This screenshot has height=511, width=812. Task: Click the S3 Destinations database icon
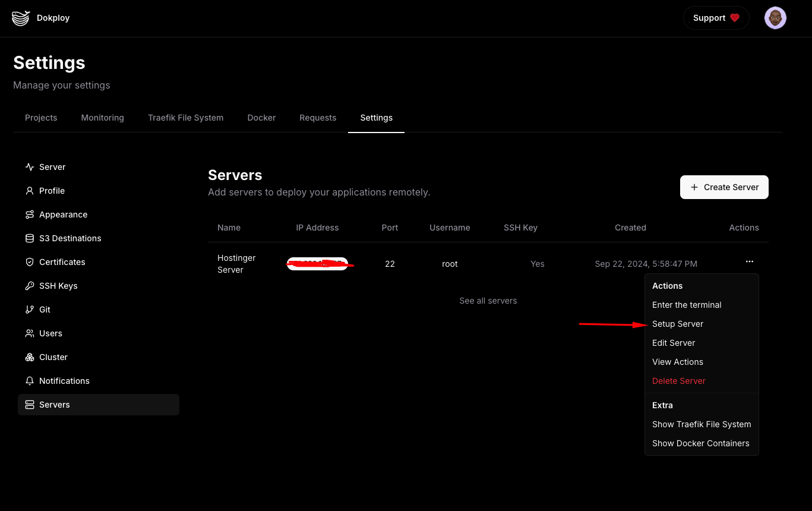(30, 238)
